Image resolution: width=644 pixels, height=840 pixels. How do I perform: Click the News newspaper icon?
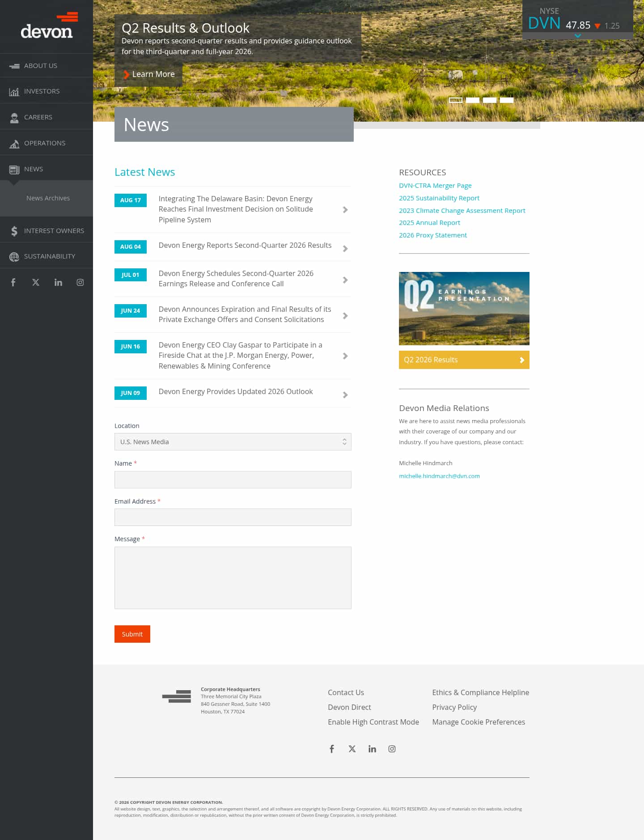14,170
